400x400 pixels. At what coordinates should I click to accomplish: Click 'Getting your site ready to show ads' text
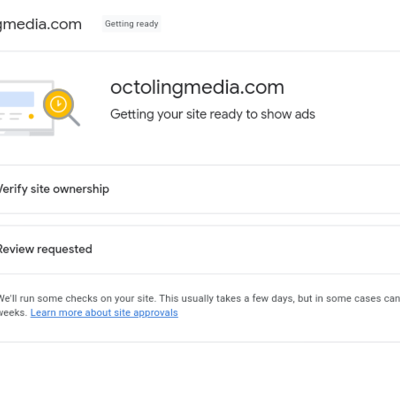coord(213,114)
